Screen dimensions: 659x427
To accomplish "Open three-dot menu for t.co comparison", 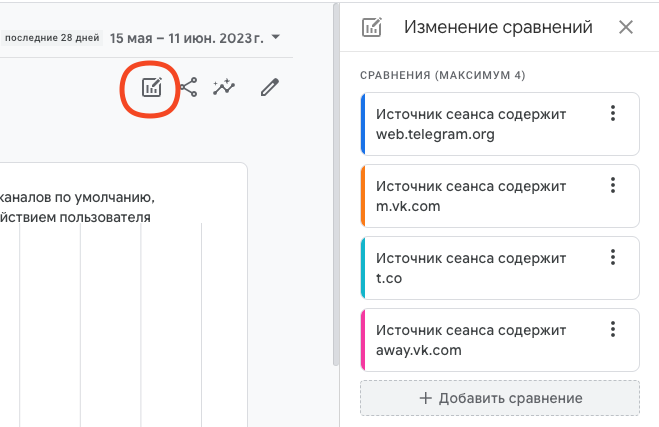I will pos(613,257).
